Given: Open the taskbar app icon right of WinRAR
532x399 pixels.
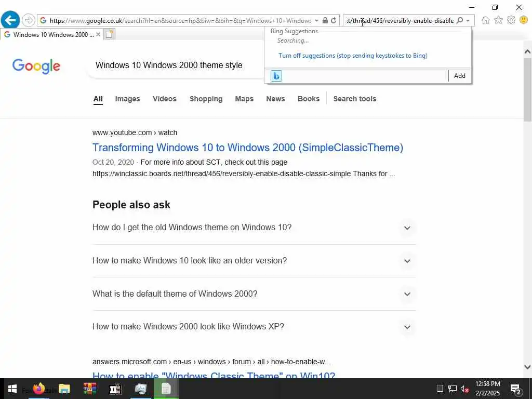Looking at the screenshot, I should coord(115,389).
